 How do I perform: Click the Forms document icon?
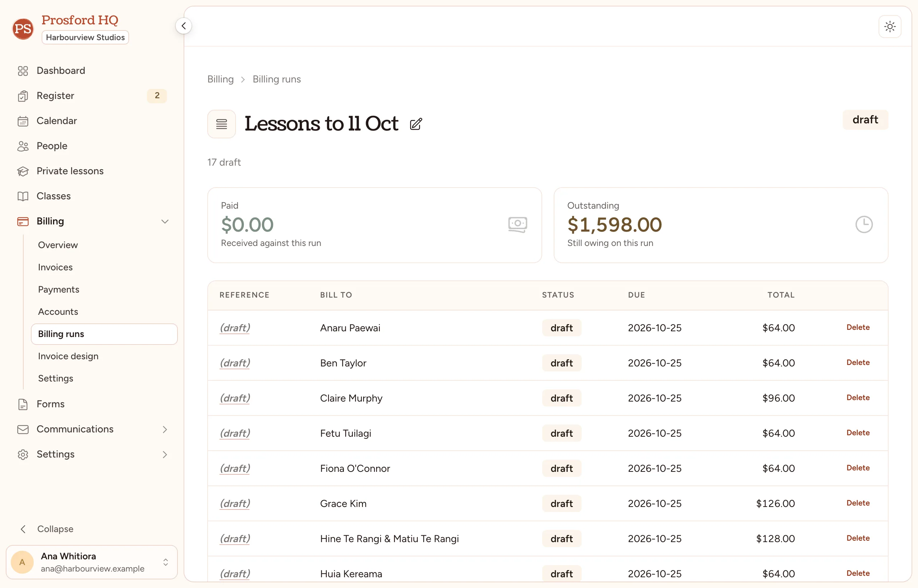coord(23,404)
